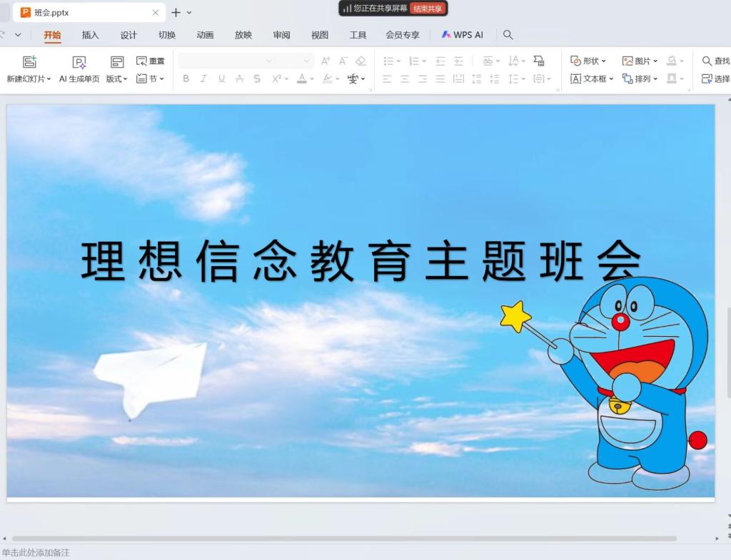731x560 pixels.
Task: Click the 文本框 text box button
Action: tap(592, 78)
